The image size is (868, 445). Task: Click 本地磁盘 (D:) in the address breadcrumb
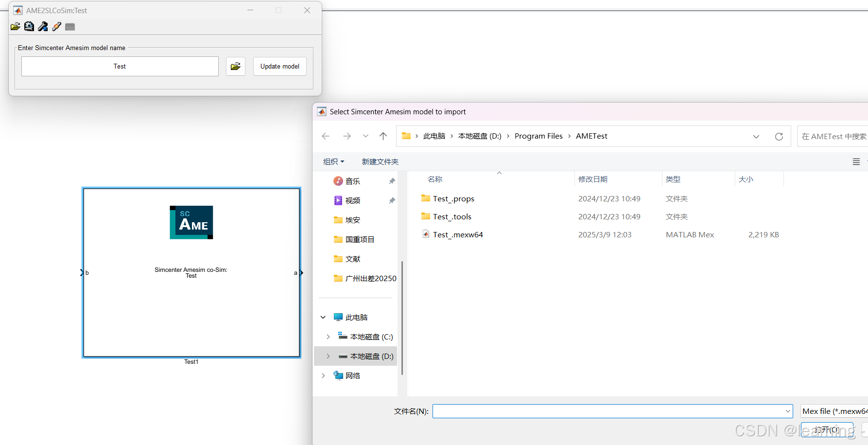click(x=480, y=136)
